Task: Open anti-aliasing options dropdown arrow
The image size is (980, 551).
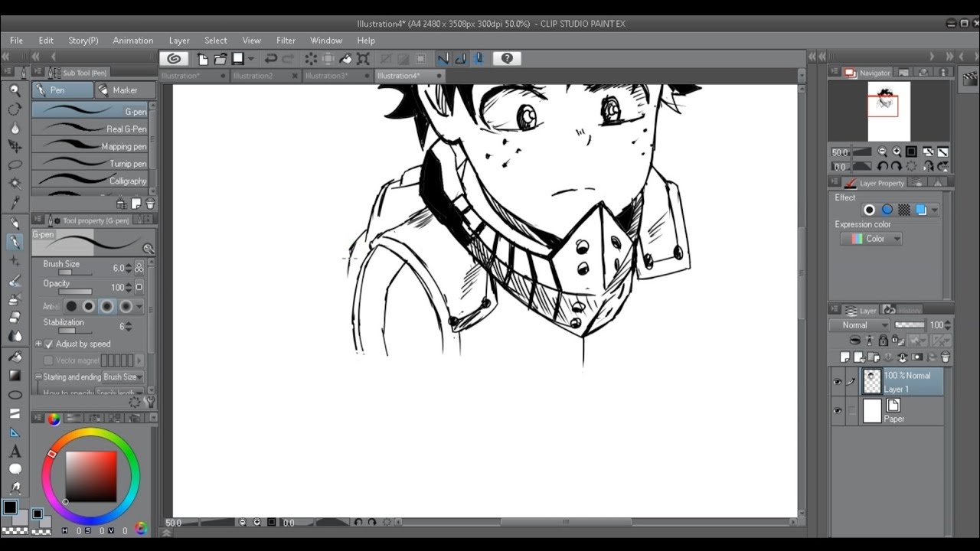Action: click(x=139, y=307)
